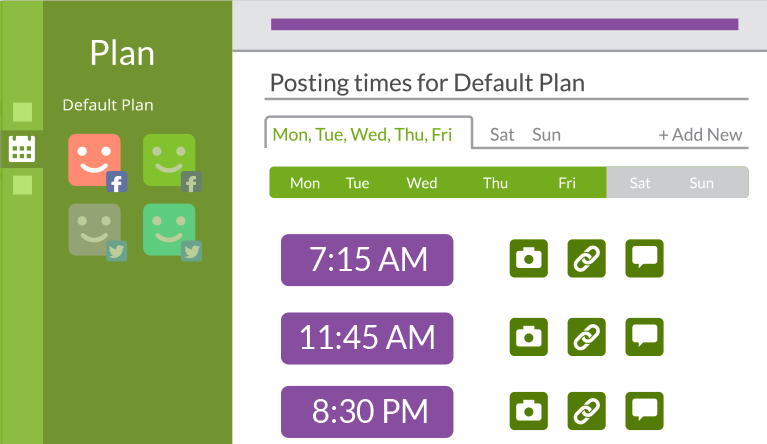This screenshot has width=767, height=444.
Task: Click the purple bar at the top
Action: coord(504,24)
